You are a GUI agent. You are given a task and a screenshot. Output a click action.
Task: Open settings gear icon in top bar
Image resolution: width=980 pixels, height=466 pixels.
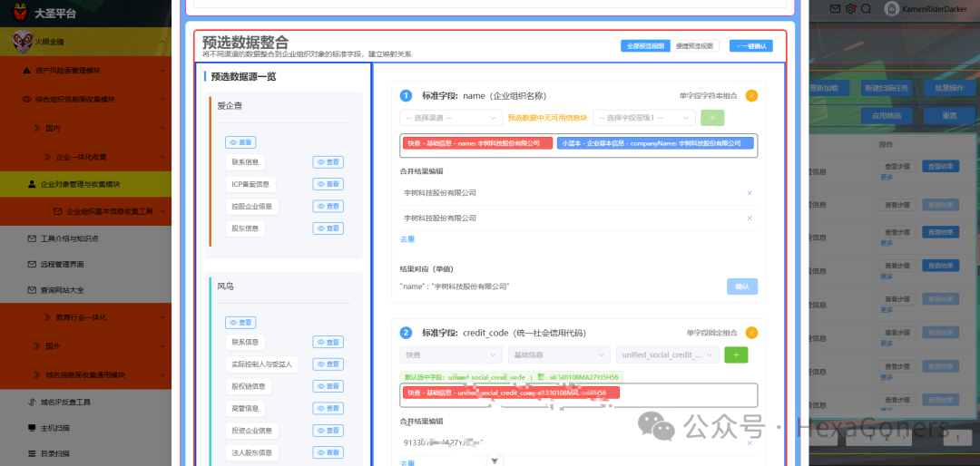pyautogui.click(x=850, y=9)
